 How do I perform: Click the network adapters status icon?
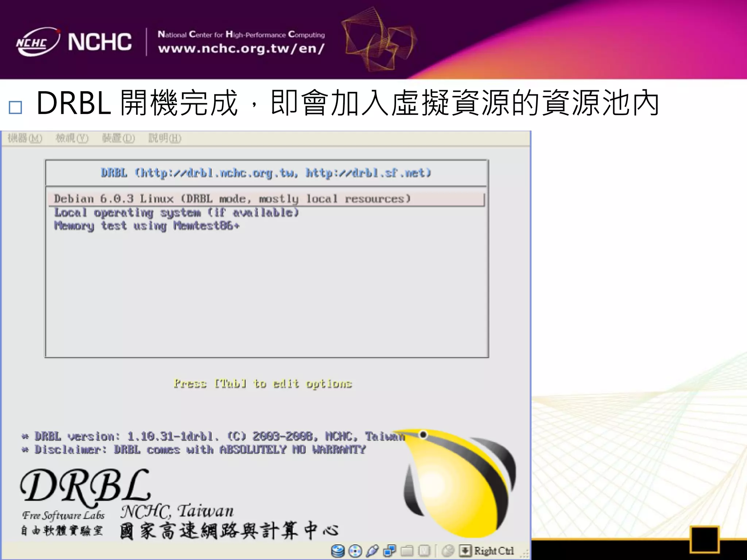pyautogui.click(x=389, y=551)
